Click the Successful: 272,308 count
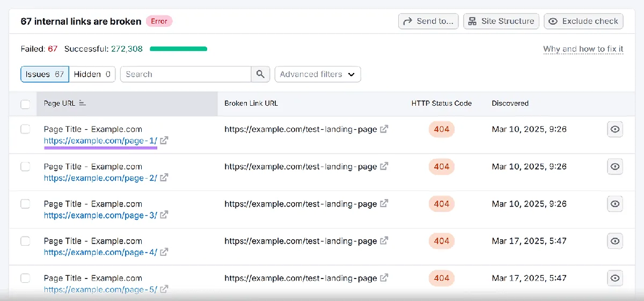 pos(104,49)
